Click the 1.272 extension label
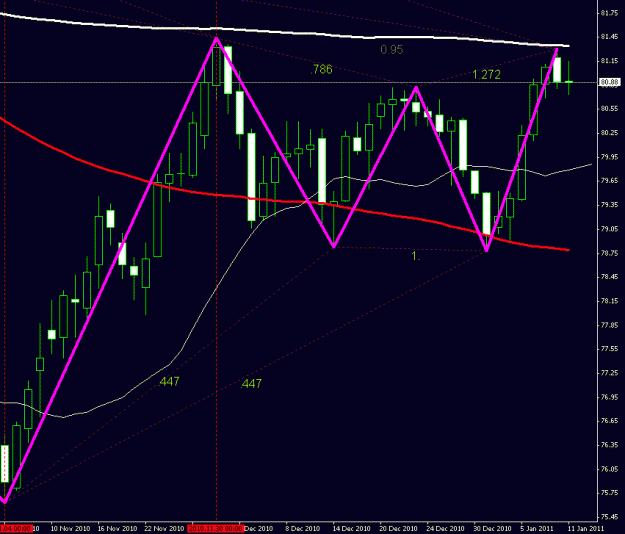The height and width of the screenshot is (534, 625). [486, 75]
